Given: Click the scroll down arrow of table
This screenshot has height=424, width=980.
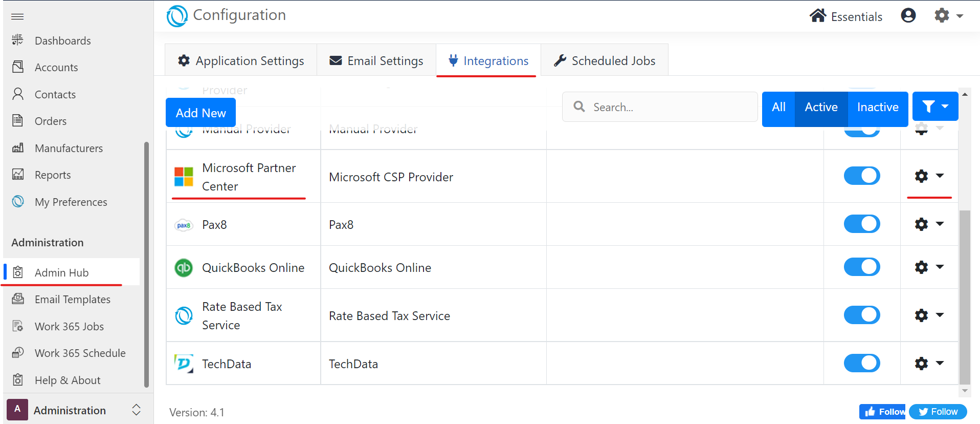Looking at the screenshot, I should (x=965, y=391).
